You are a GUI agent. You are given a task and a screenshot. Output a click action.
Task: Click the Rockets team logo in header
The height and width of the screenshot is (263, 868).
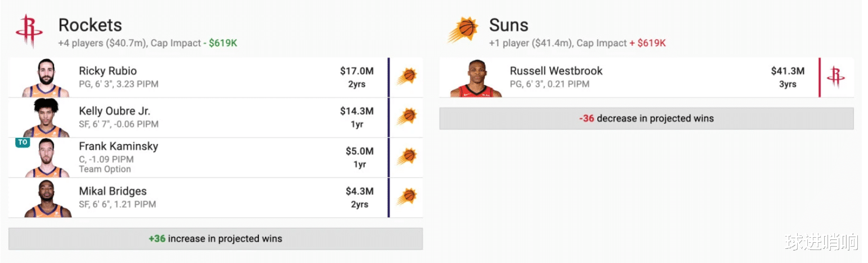coord(29,32)
